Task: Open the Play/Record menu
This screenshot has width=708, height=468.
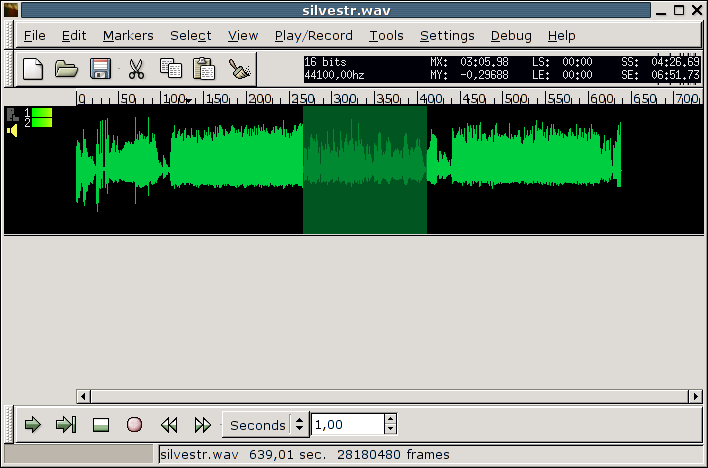Action: (314, 36)
